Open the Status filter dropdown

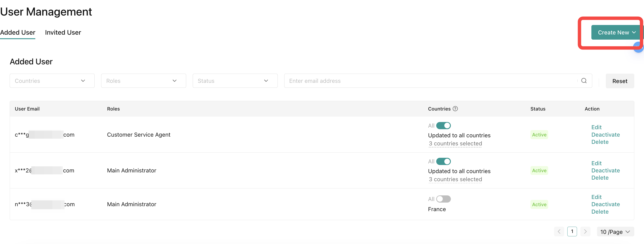pyautogui.click(x=235, y=81)
